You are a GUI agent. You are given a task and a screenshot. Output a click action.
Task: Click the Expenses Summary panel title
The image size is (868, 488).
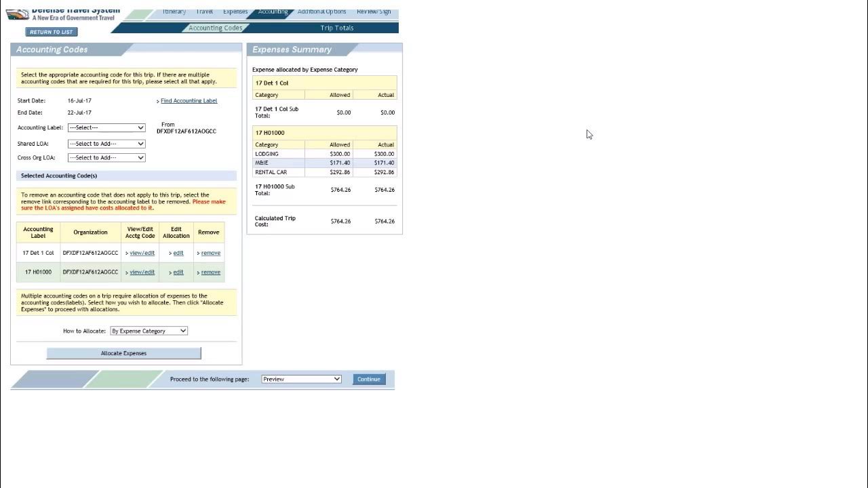pos(292,49)
